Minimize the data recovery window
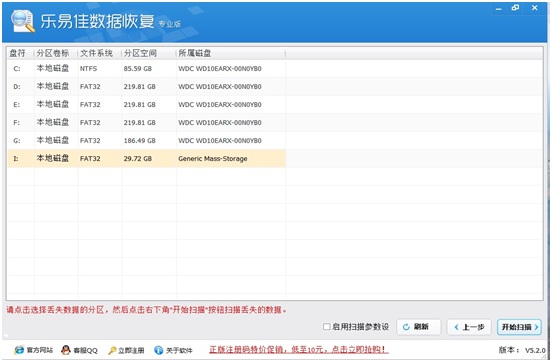Image resolution: width=552 pixels, height=362 pixels. [x=498, y=8]
